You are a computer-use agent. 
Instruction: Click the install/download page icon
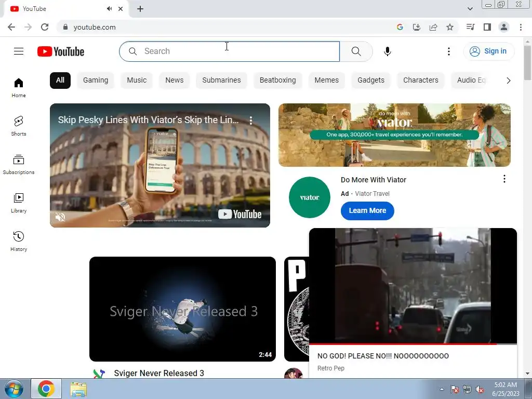[417, 27]
